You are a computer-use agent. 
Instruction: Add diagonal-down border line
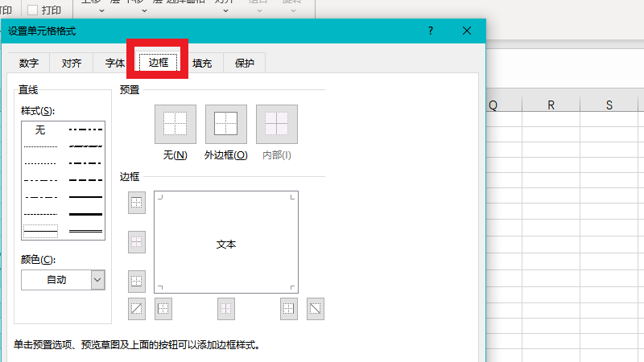316,308
